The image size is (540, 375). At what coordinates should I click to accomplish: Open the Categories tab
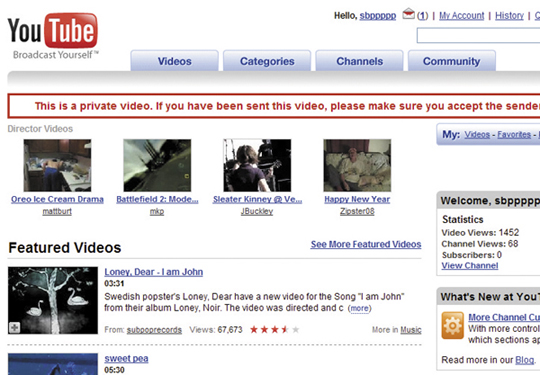pos(267,61)
